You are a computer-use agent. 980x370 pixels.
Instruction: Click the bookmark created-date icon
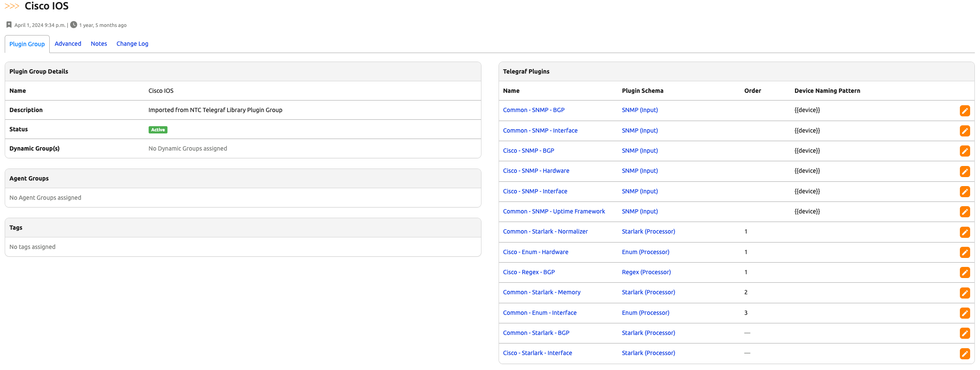coord(9,25)
